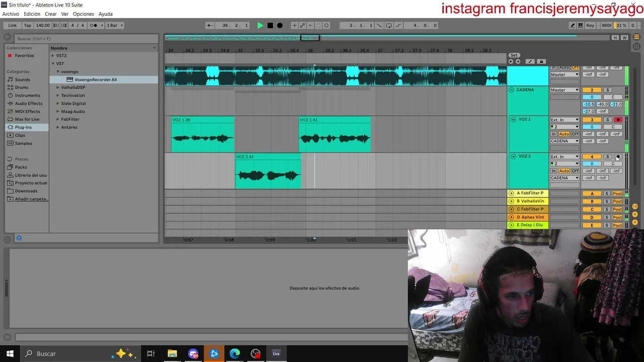Set VOZ 2 monitor to Off
The image size is (644, 362).
coord(575,171)
